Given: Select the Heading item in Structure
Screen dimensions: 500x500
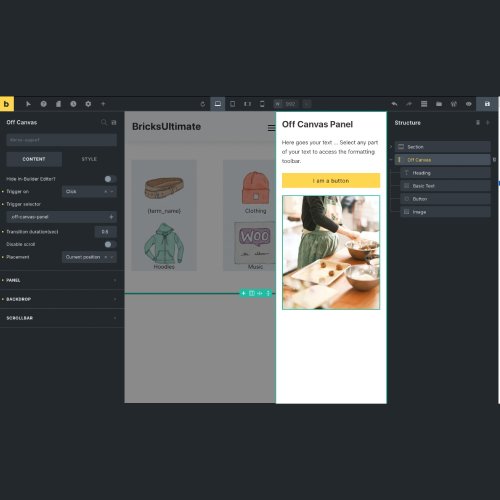Looking at the screenshot, I should [x=445, y=173].
